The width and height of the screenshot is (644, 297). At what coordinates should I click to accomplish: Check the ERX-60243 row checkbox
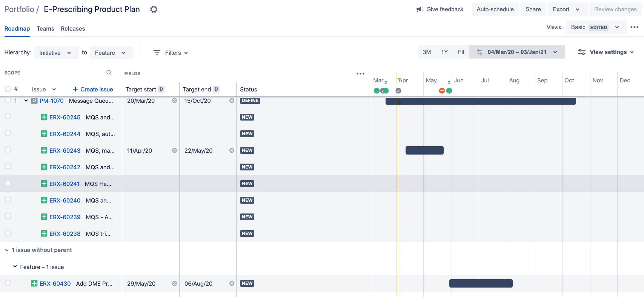pyautogui.click(x=8, y=150)
